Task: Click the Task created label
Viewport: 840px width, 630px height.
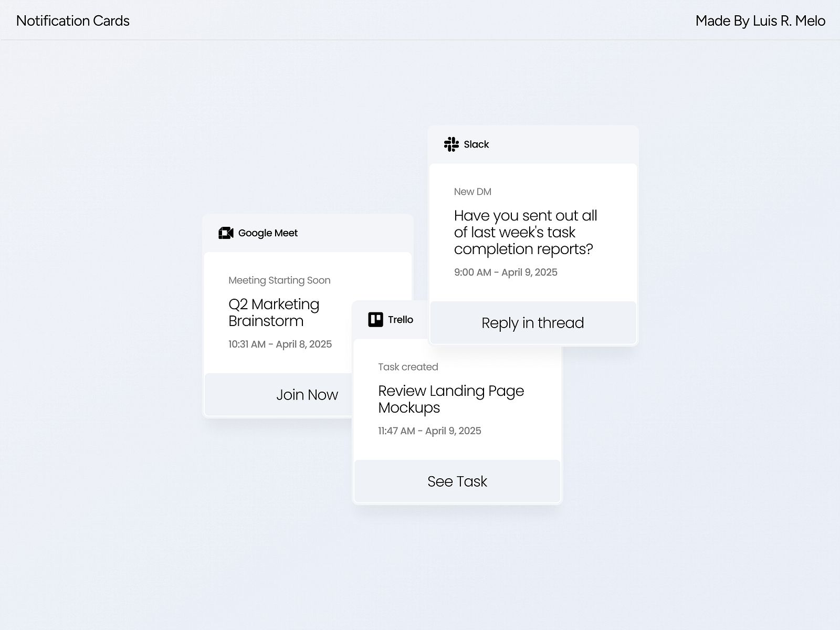Action: click(408, 367)
